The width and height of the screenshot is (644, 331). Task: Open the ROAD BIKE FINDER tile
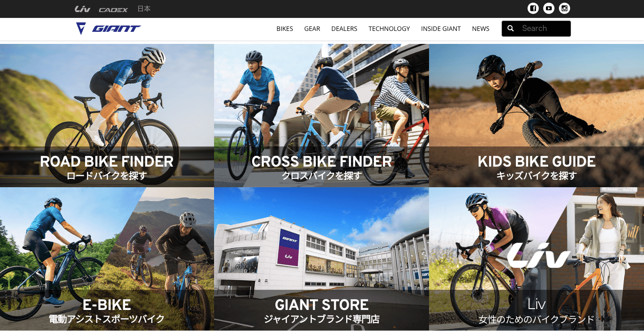point(107,115)
